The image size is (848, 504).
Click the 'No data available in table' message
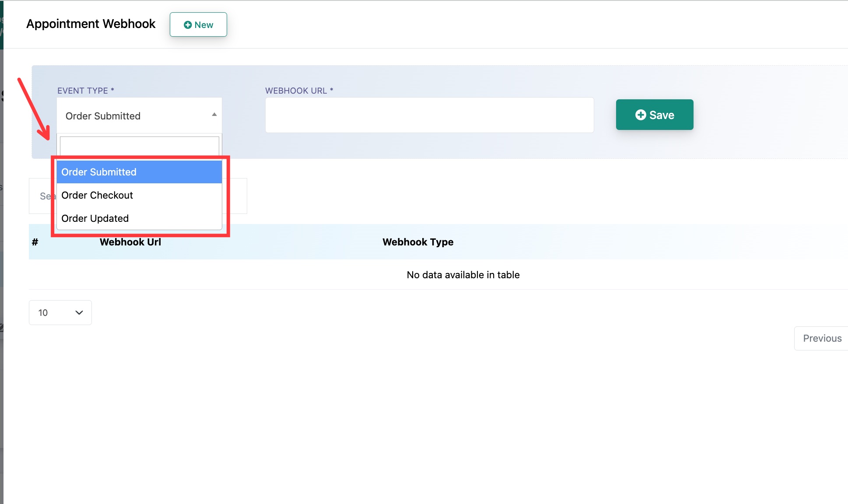point(463,275)
